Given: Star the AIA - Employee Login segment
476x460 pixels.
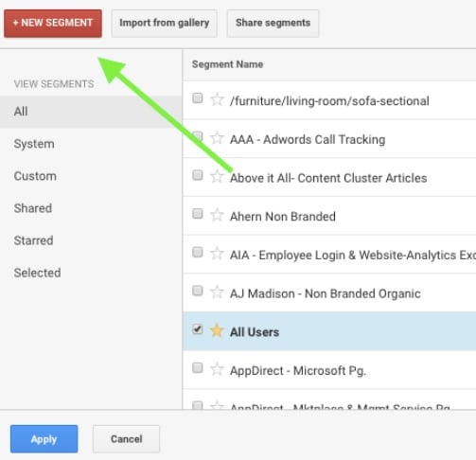Looking at the screenshot, I should coord(217,254).
